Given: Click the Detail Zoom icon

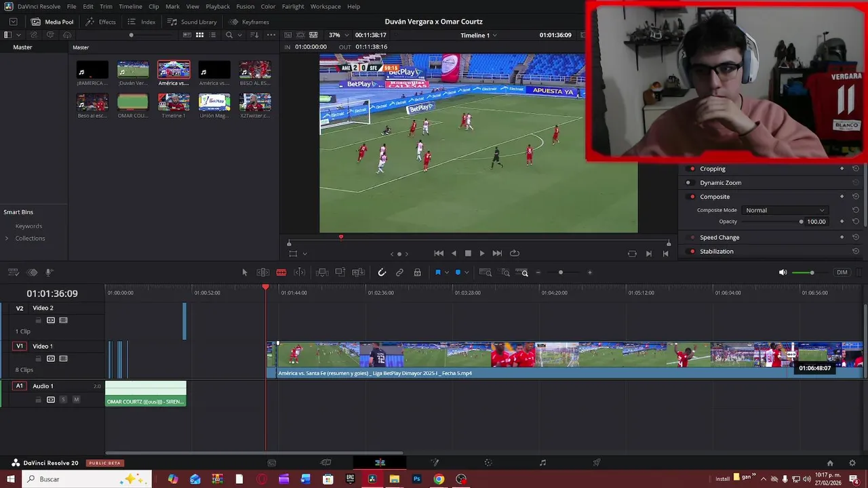Looking at the screenshot, I should [x=505, y=272].
